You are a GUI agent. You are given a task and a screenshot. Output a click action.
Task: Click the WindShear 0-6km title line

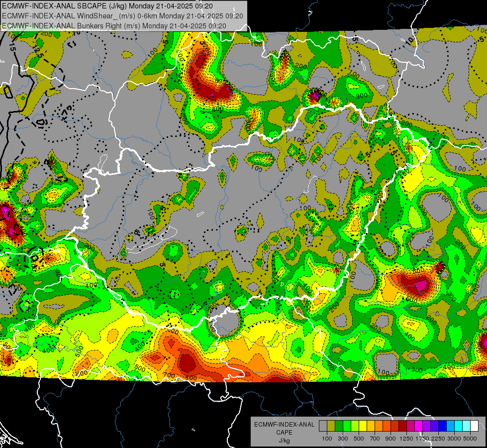coord(122,16)
